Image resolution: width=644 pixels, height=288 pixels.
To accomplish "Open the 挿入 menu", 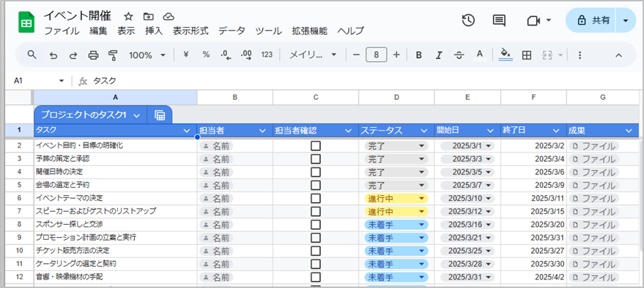I will click(x=154, y=31).
